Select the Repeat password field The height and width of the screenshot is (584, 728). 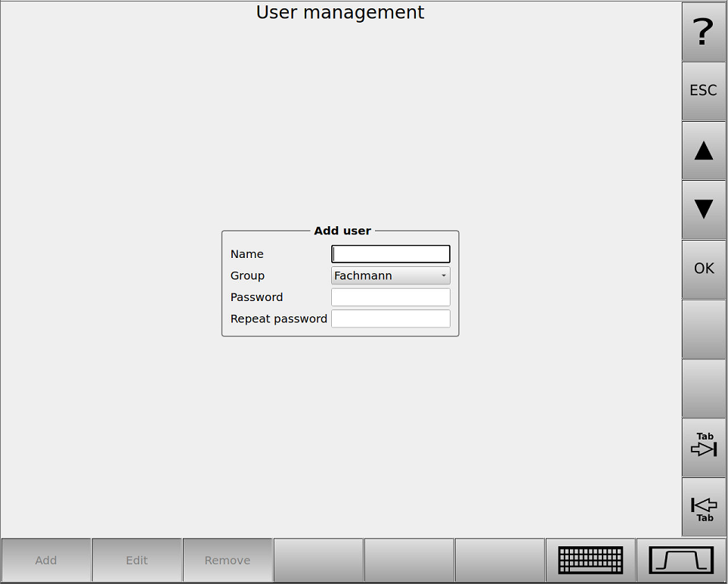point(390,318)
